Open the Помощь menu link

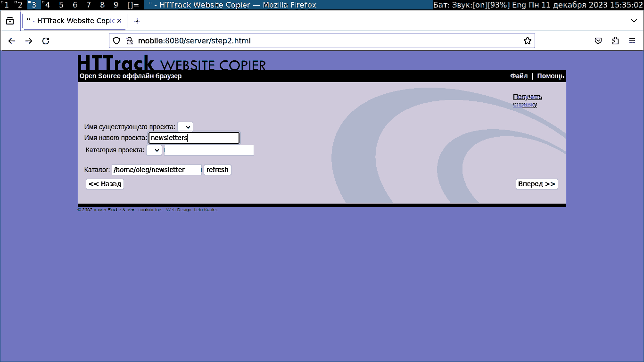[x=550, y=76]
